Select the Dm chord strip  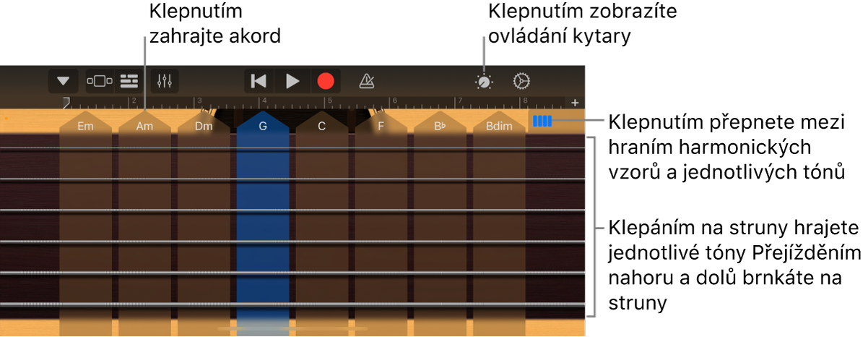204,217
